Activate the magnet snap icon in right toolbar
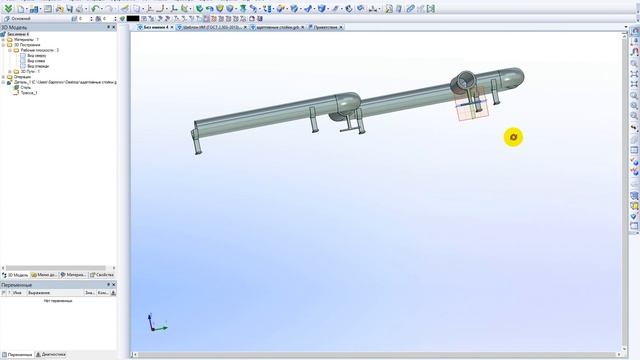Image resolution: width=640 pixels, height=360 pixels. (x=634, y=52)
